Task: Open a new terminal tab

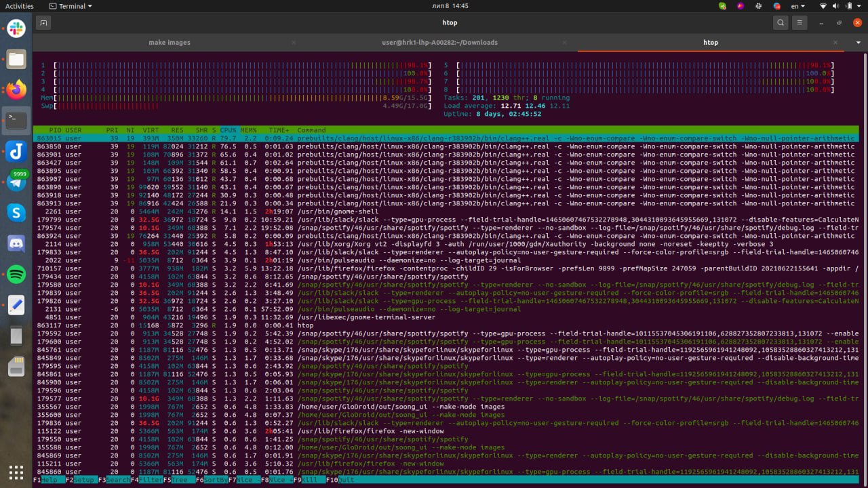Action: (x=43, y=22)
